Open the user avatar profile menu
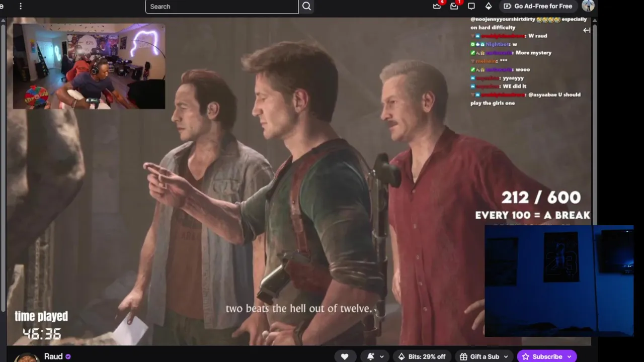This screenshot has height=362, width=644. (x=588, y=6)
